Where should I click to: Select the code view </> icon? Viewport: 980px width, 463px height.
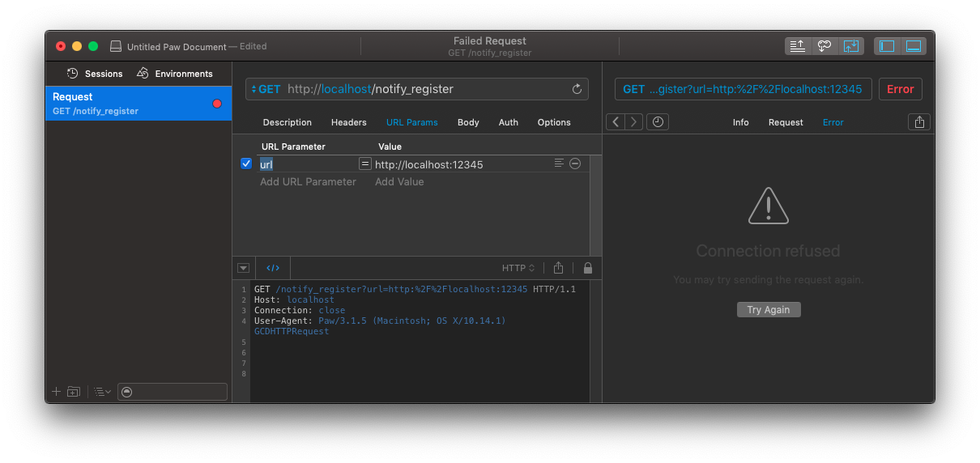[x=273, y=268]
